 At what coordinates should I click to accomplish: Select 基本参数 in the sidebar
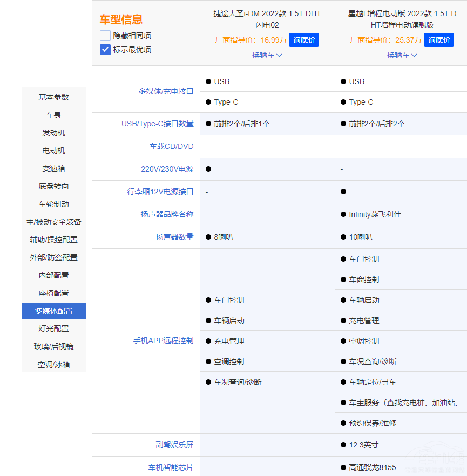[x=53, y=97]
